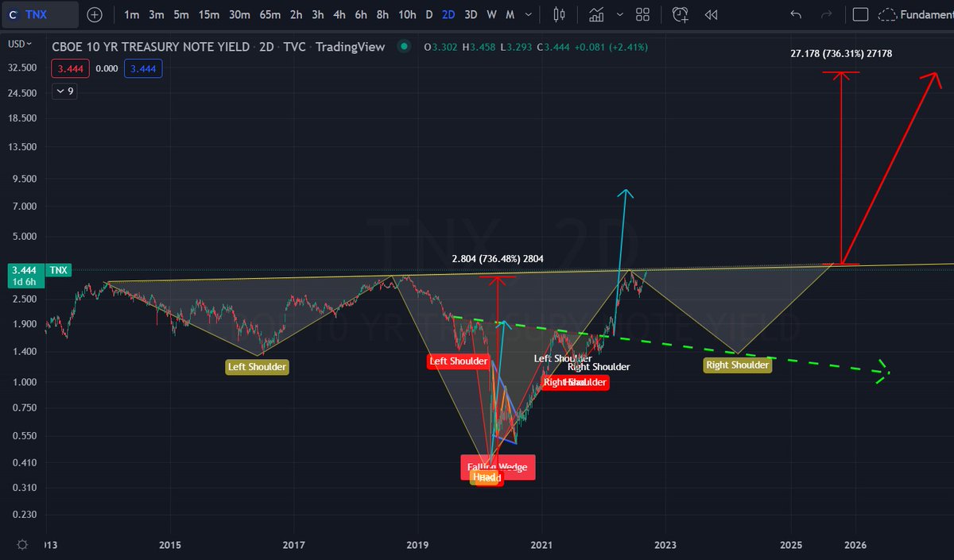Switch the chart to 8h interval
Screen dimensions: 954x560
pyautogui.click(x=382, y=14)
